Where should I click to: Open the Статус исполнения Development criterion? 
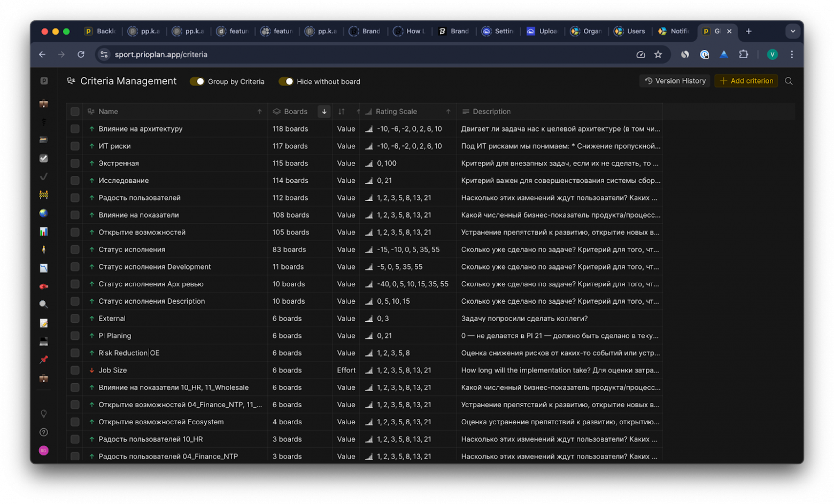(155, 267)
